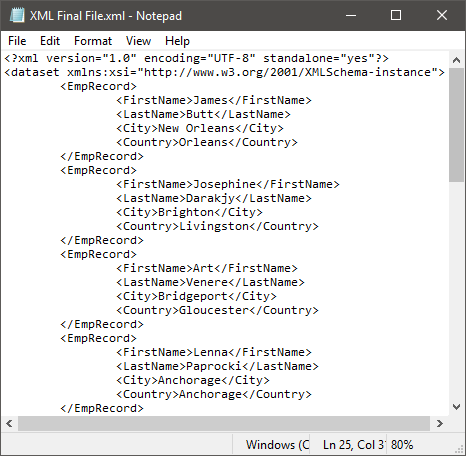Open the File menu
466x456 pixels.
[17, 41]
